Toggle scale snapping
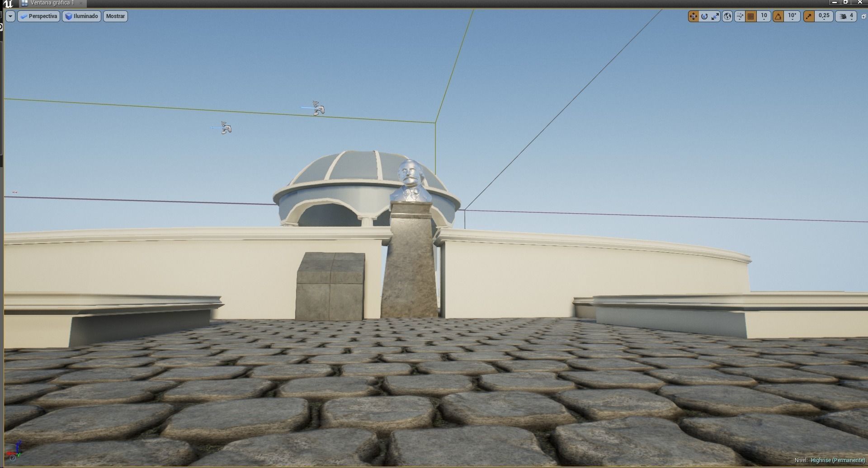The height and width of the screenshot is (468, 868). tap(809, 16)
